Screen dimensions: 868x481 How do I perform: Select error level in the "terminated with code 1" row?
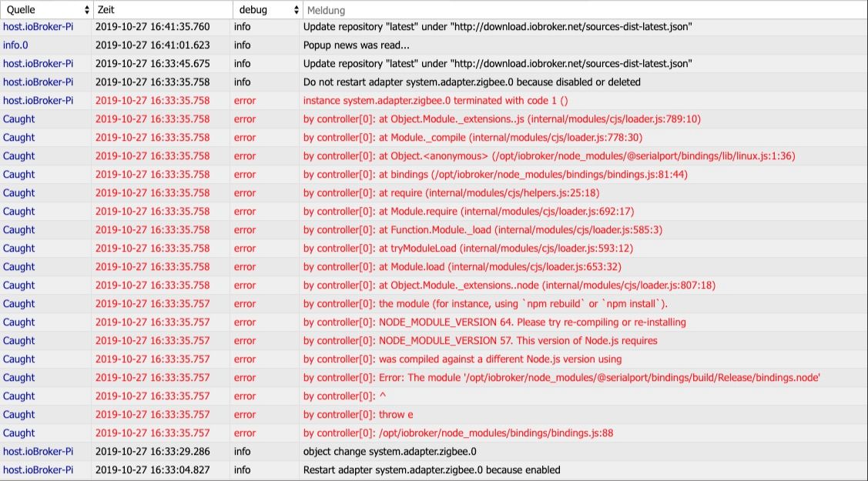(x=245, y=101)
